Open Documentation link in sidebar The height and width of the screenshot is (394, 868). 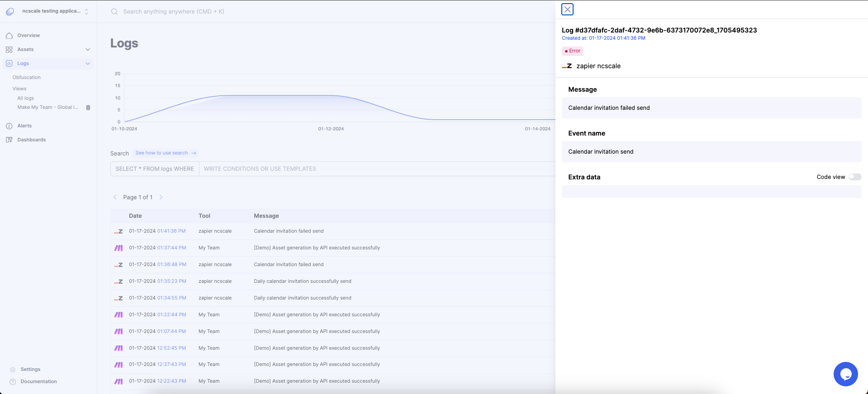pos(38,381)
